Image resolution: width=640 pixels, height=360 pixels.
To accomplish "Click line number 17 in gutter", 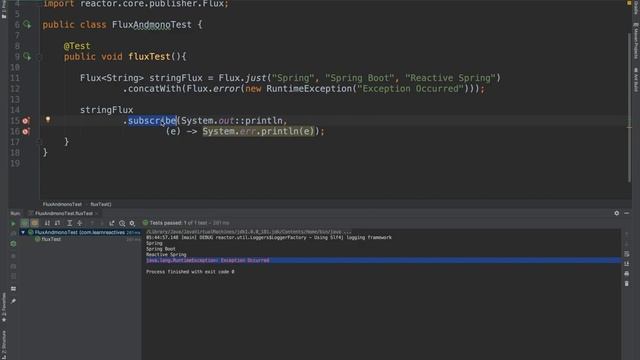I will pos(15,142).
